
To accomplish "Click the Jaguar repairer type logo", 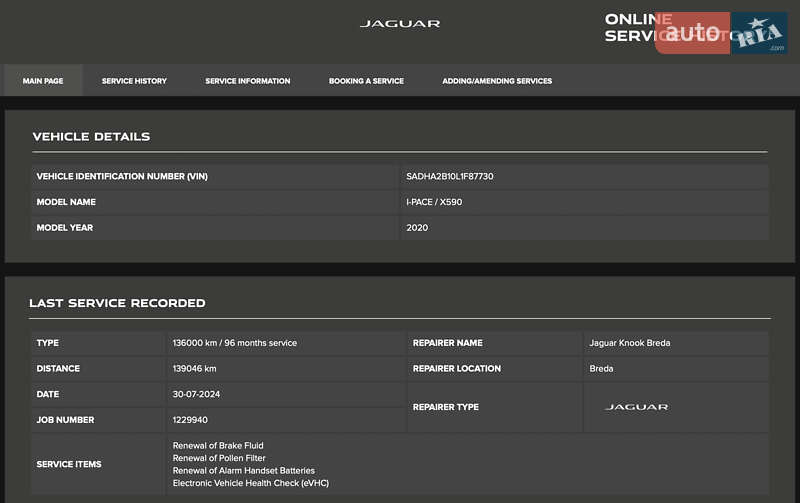I will (636, 407).
